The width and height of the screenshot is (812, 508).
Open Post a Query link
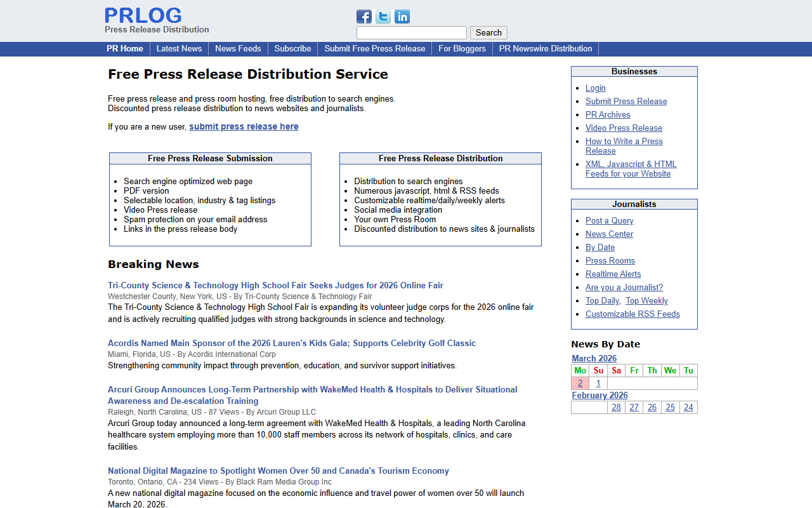610,220
